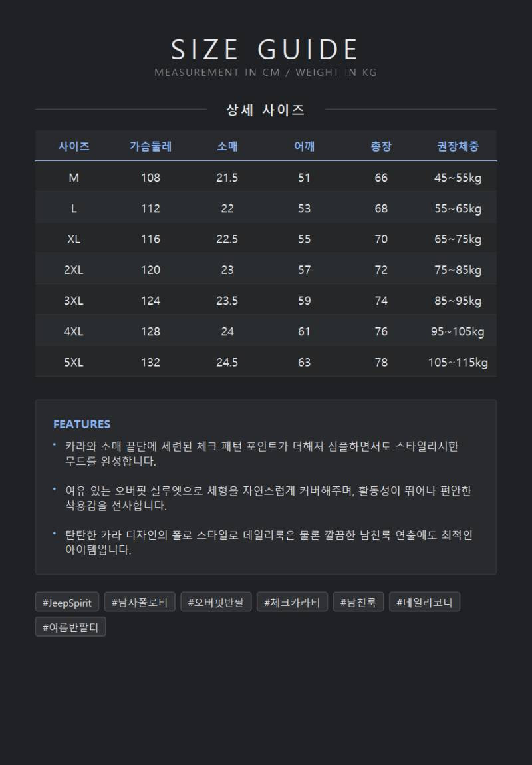Select the M size row label
The height and width of the screenshot is (765, 532).
[74, 177]
